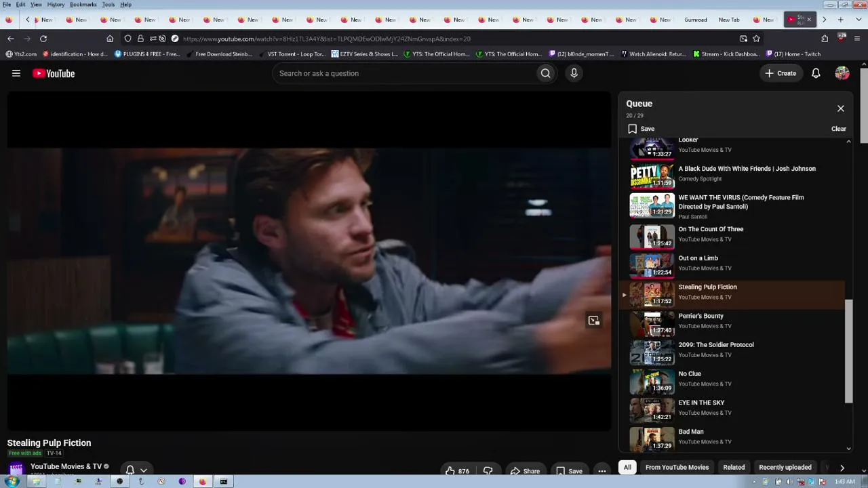The width and height of the screenshot is (868, 488).
Task: Switch to the Gumroad tab
Action: [x=696, y=20]
